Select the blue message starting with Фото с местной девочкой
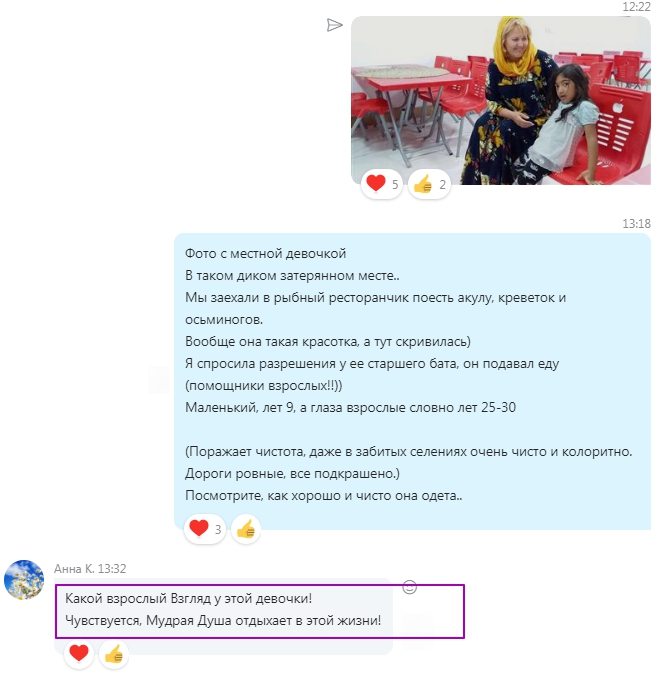Screen dimensions: 659x673 click(x=412, y=381)
